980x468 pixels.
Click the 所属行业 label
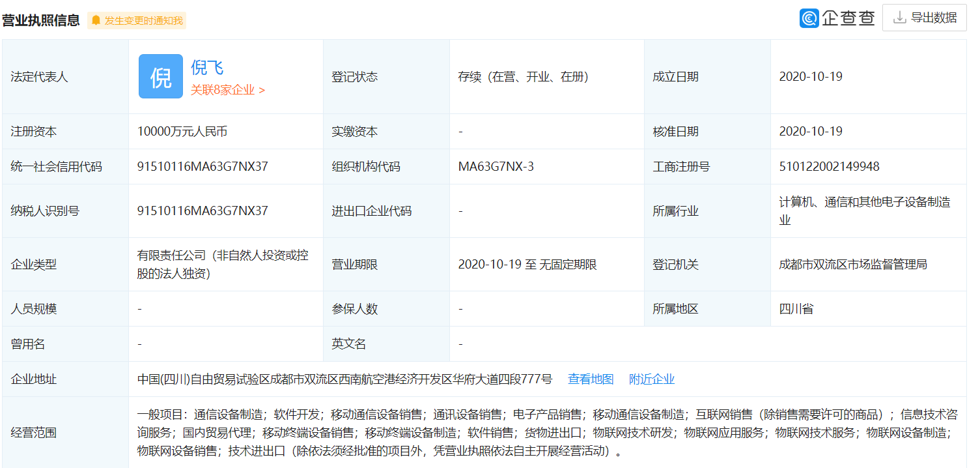[x=676, y=211]
